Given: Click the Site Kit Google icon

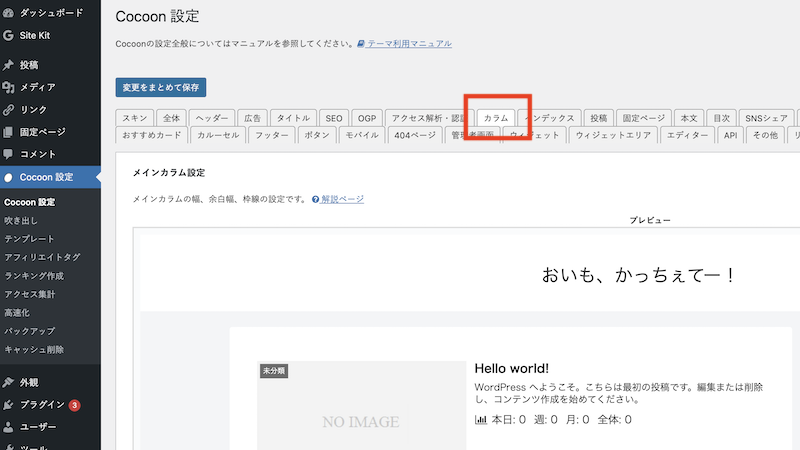Looking at the screenshot, I should [8, 36].
